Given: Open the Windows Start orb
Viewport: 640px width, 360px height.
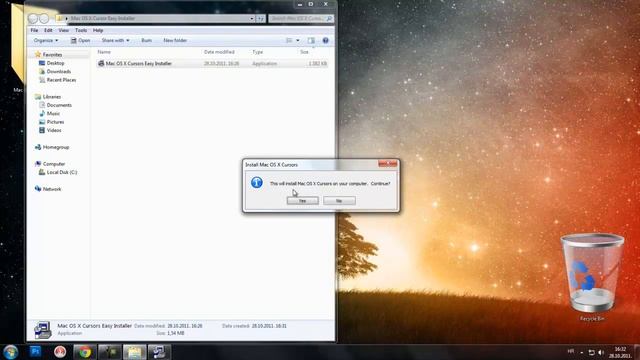Looking at the screenshot, I should click(11, 352).
